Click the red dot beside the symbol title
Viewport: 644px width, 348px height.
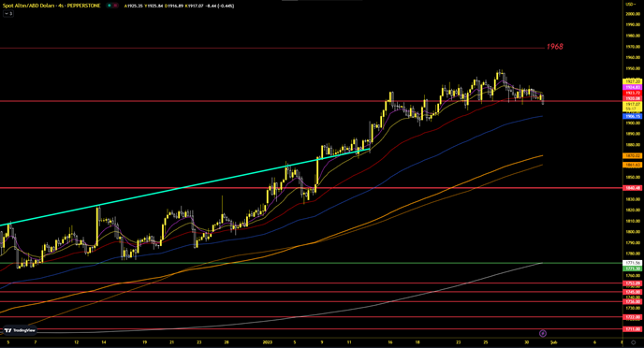(115, 6)
